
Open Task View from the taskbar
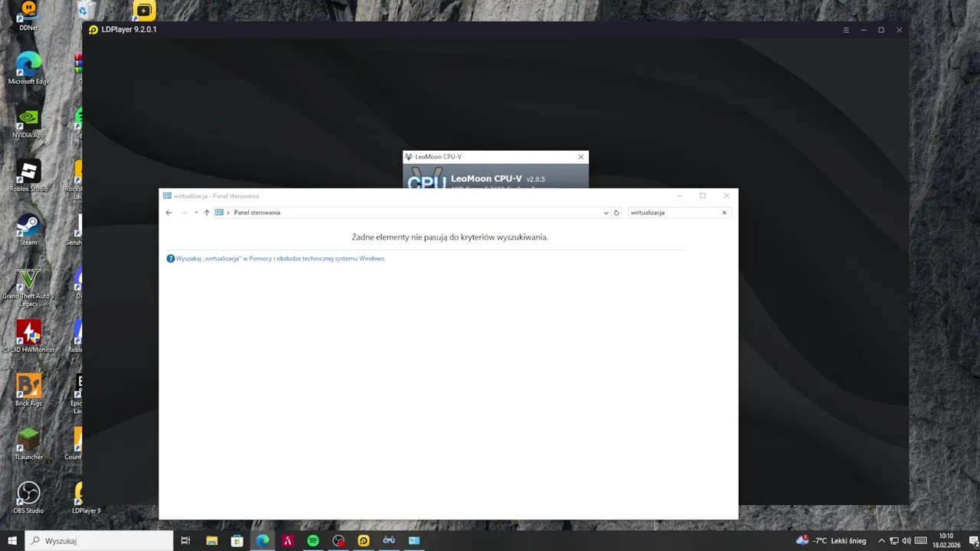[x=185, y=540]
